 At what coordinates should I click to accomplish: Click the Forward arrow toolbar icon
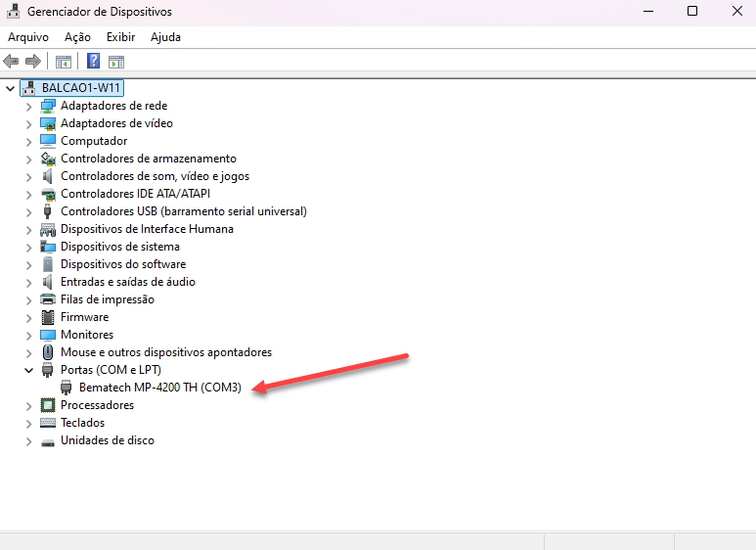pyautogui.click(x=33, y=62)
